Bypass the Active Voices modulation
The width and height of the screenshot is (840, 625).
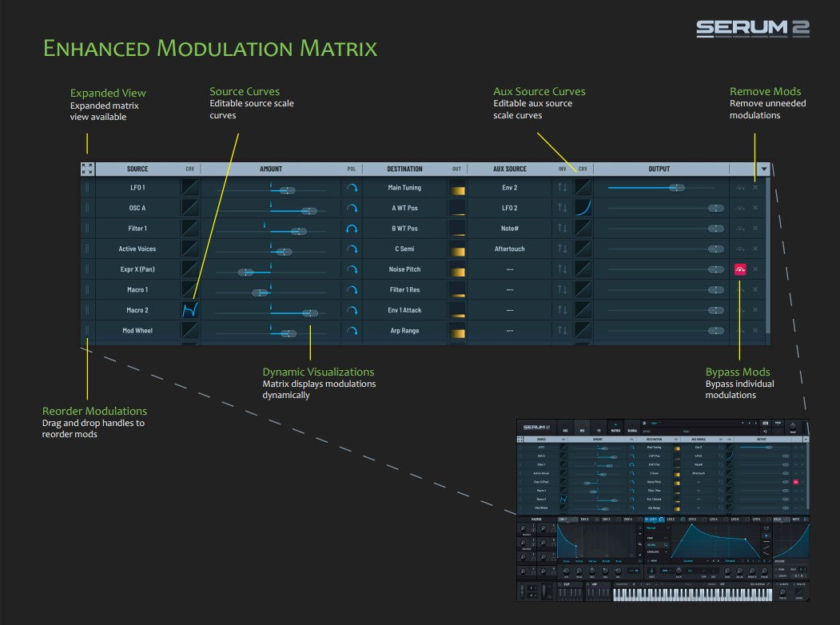(740, 249)
